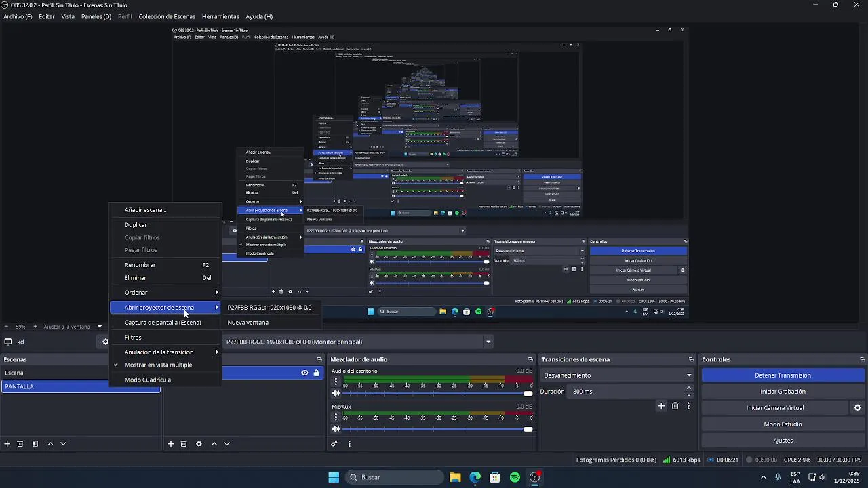Open source properties gear in sources toolbar
This screenshot has height=488, width=868.
point(199,444)
